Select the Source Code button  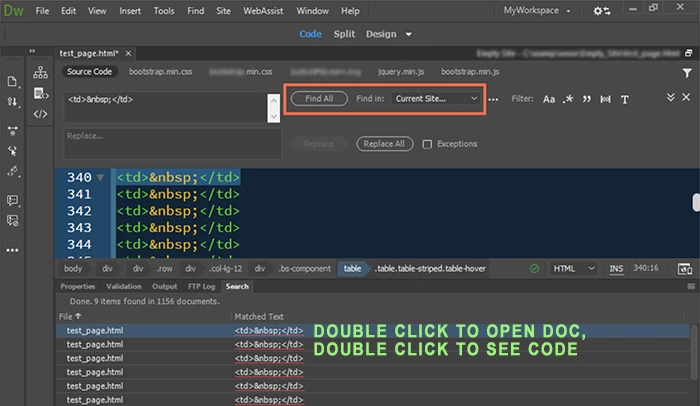(89, 72)
